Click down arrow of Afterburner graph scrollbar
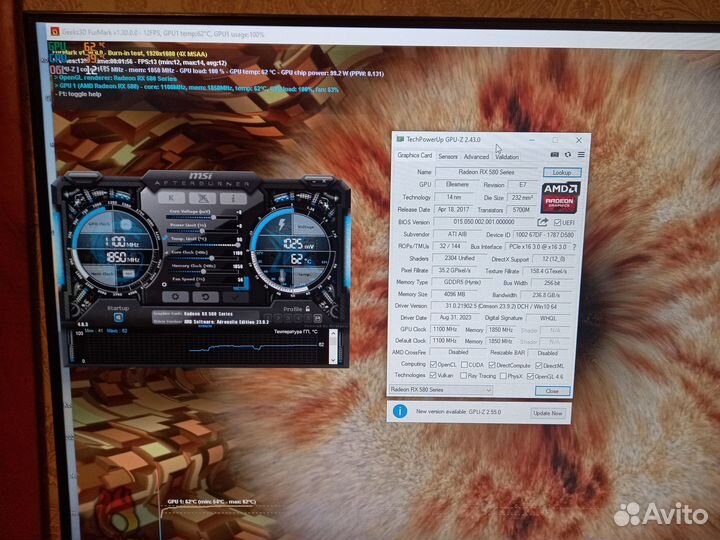Screen dimensions: 720x540 [x=333, y=360]
